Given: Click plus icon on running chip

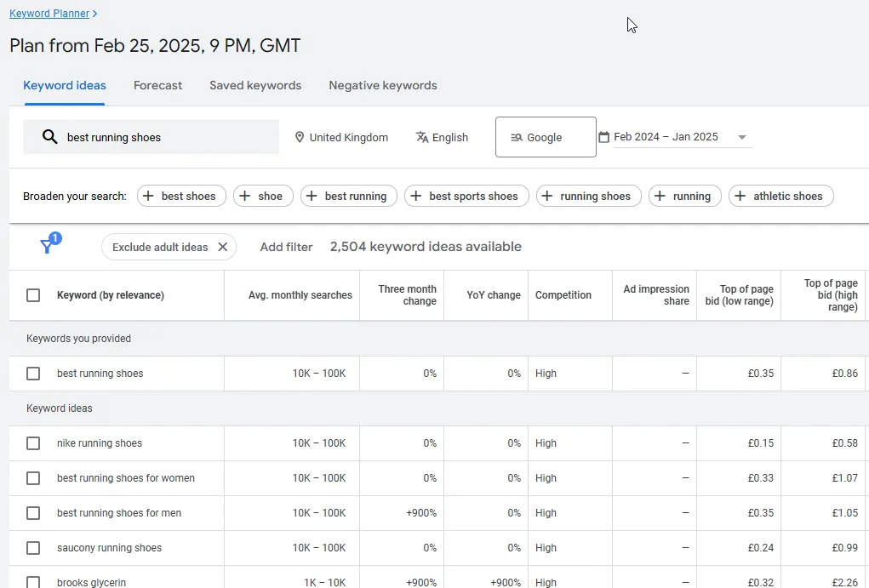Looking at the screenshot, I should 660,196.
